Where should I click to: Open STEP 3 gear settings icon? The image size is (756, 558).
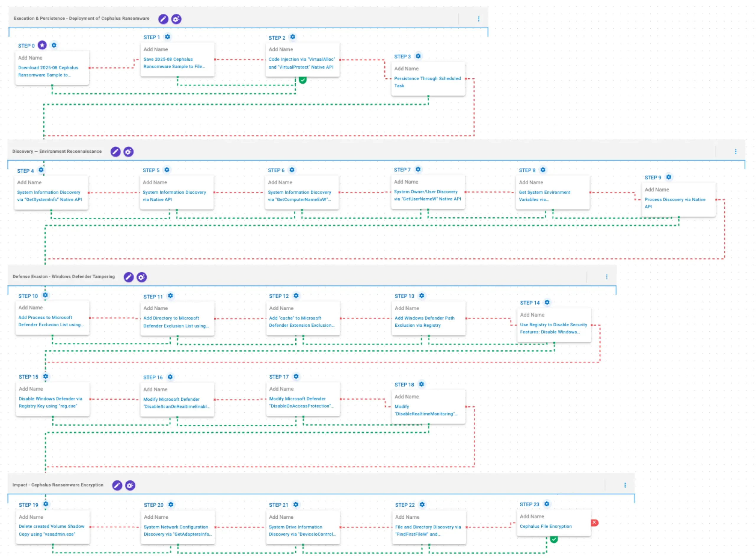418,56
